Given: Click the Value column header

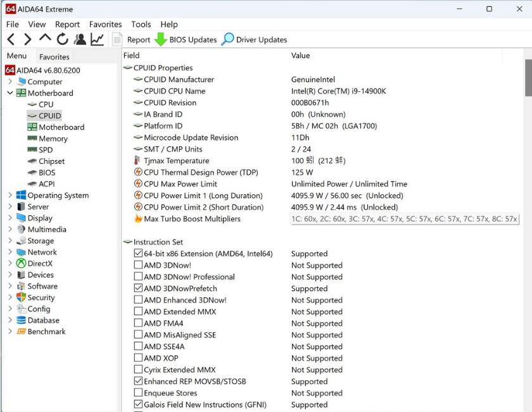Looking at the screenshot, I should [x=300, y=55].
